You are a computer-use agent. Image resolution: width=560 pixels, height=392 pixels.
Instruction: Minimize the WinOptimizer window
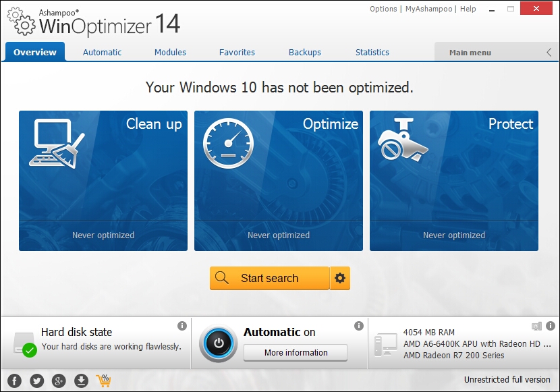tap(492, 9)
